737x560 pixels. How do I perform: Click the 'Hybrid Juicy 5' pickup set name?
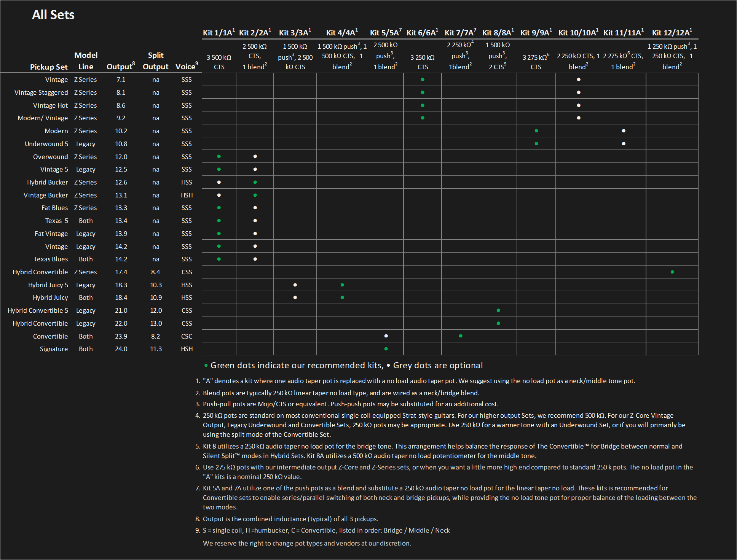[x=48, y=285]
